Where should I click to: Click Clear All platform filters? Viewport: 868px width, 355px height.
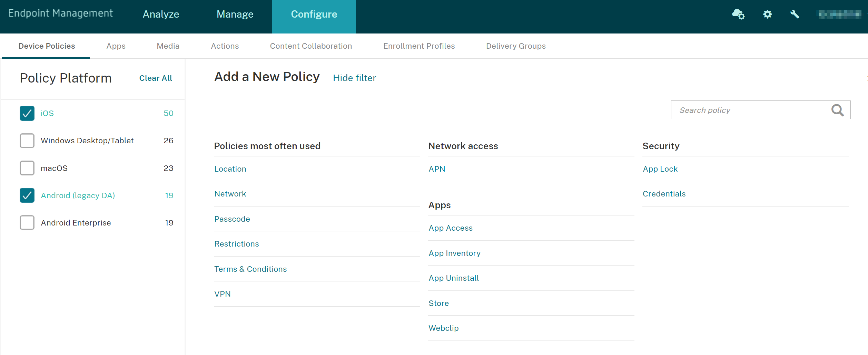point(156,78)
